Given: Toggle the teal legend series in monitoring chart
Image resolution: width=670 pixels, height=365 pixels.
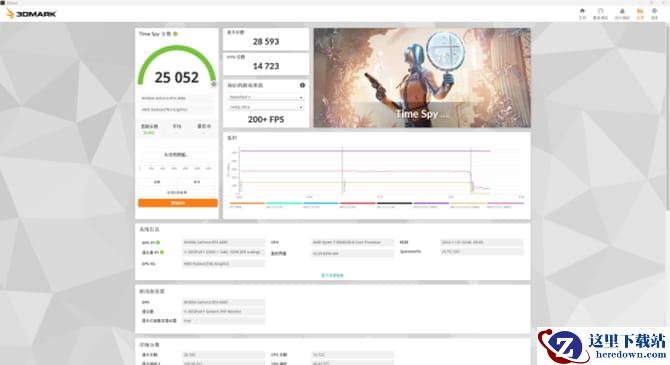Looking at the screenshot, I should coord(284,203).
